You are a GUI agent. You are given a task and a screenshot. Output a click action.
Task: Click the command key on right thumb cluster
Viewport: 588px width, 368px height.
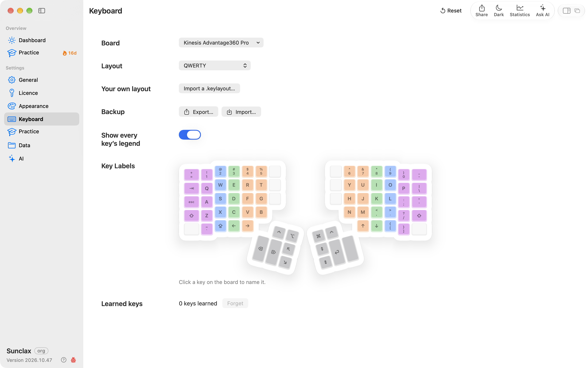pyautogui.click(x=318, y=236)
